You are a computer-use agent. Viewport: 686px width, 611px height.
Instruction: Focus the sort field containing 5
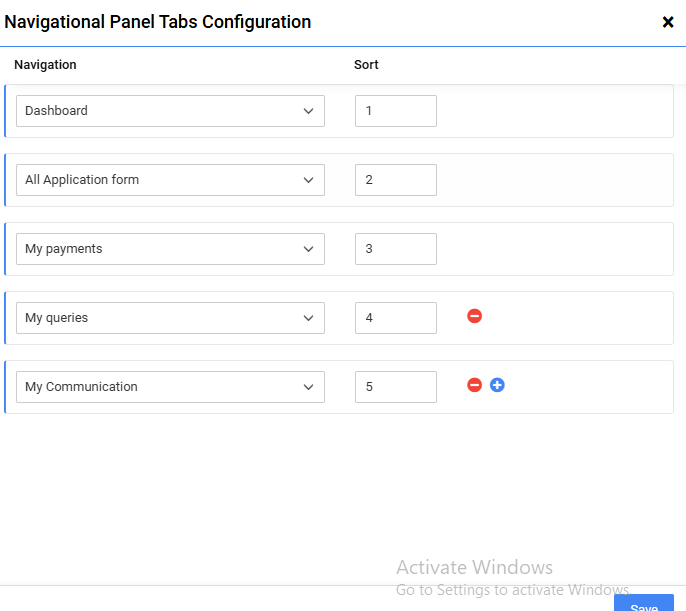(396, 387)
